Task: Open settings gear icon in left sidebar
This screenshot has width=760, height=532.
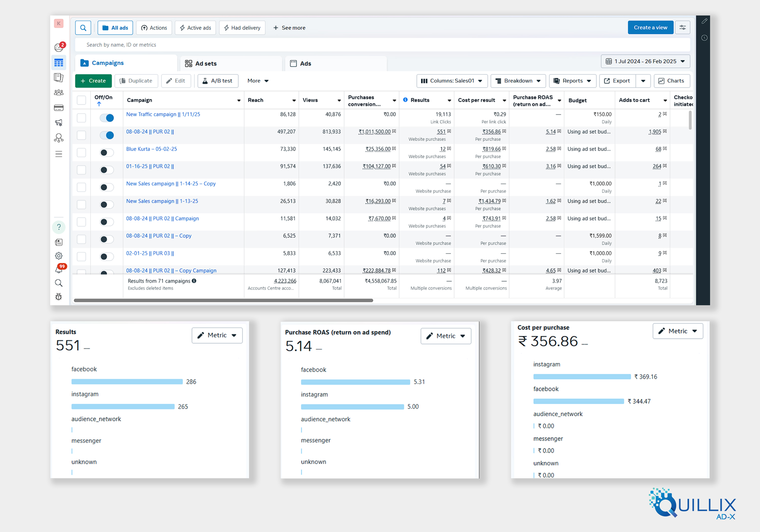Action: coord(59,256)
